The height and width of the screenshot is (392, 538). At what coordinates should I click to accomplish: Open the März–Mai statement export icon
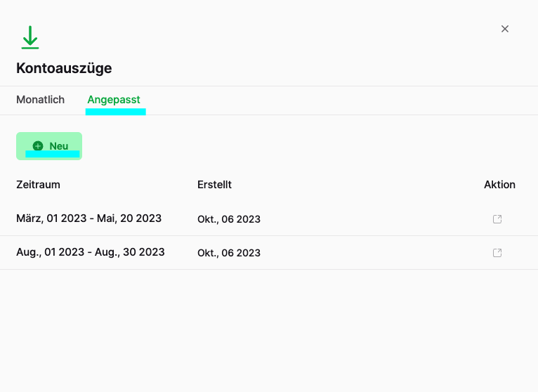[497, 219]
